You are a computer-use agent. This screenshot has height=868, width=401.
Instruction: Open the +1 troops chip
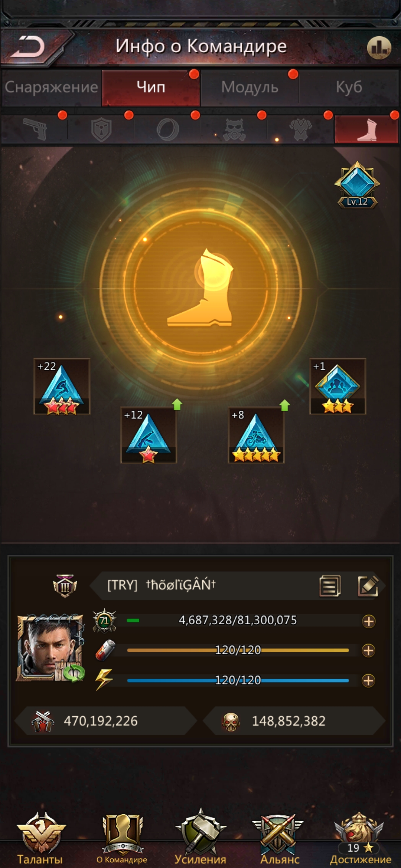click(338, 387)
